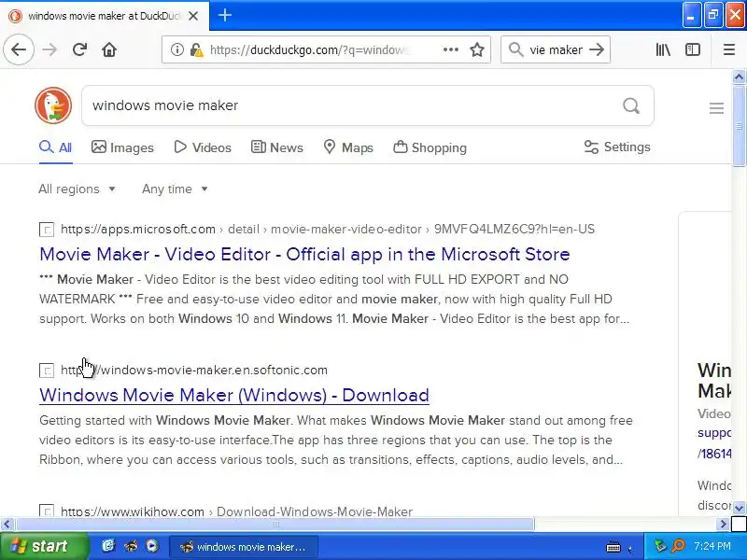
Task: Open the Settings dropdown on DuckDuckGo
Action: [x=617, y=147]
